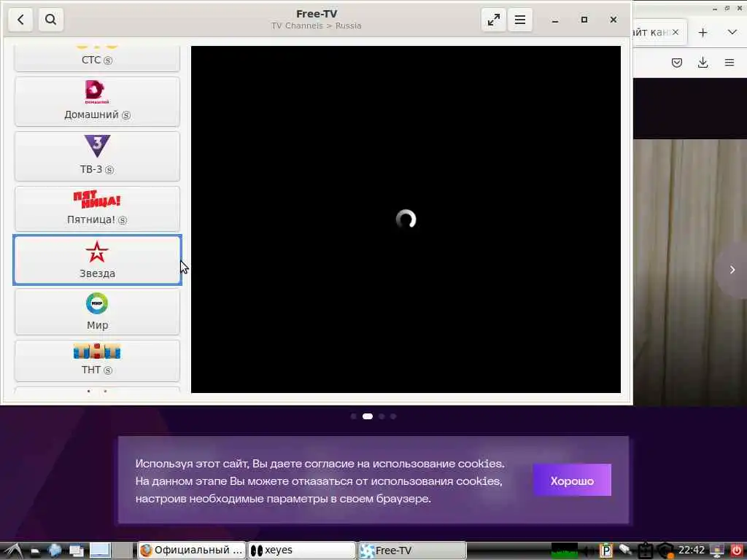This screenshot has width=747, height=560.
Task: Open the system start menu icon
Action: point(13,551)
